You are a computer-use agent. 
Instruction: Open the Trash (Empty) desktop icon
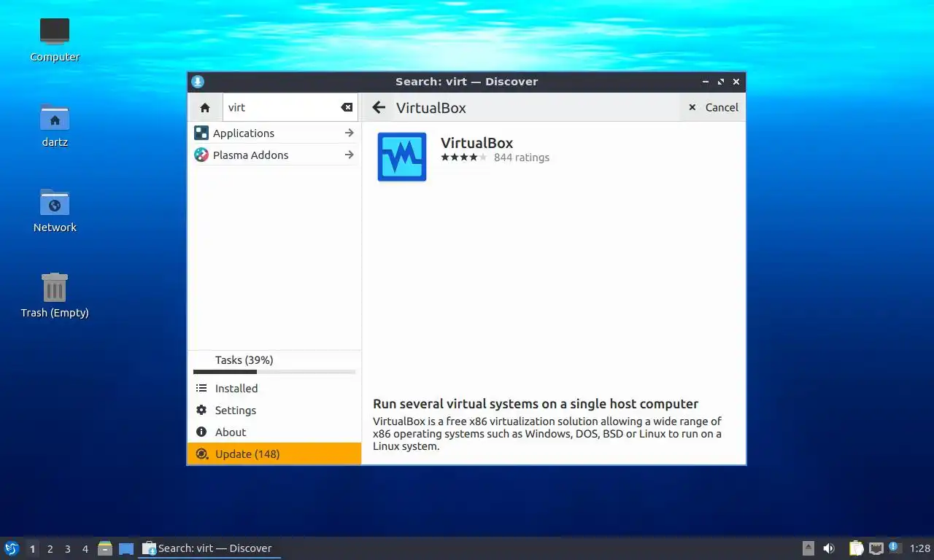coord(55,295)
